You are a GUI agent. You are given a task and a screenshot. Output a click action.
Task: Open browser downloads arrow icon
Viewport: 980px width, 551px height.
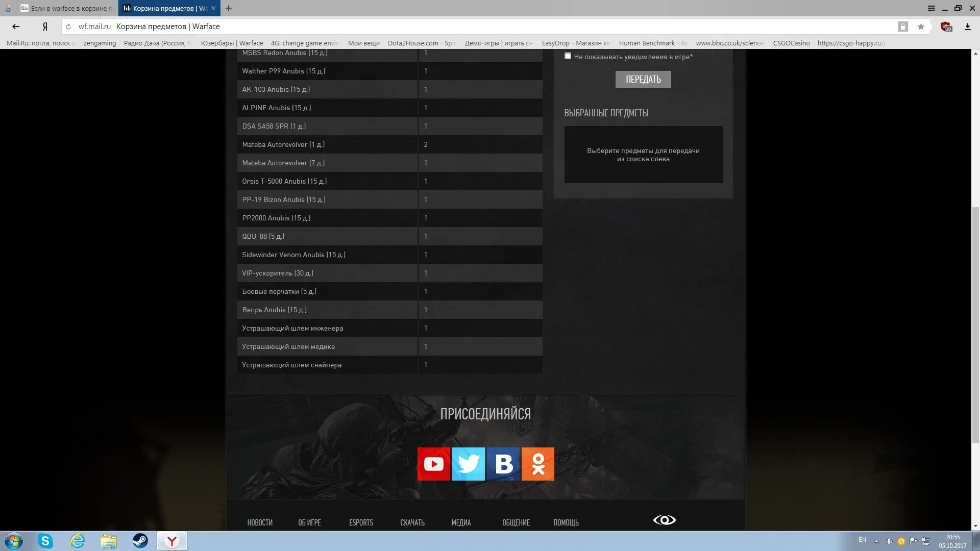click(967, 27)
